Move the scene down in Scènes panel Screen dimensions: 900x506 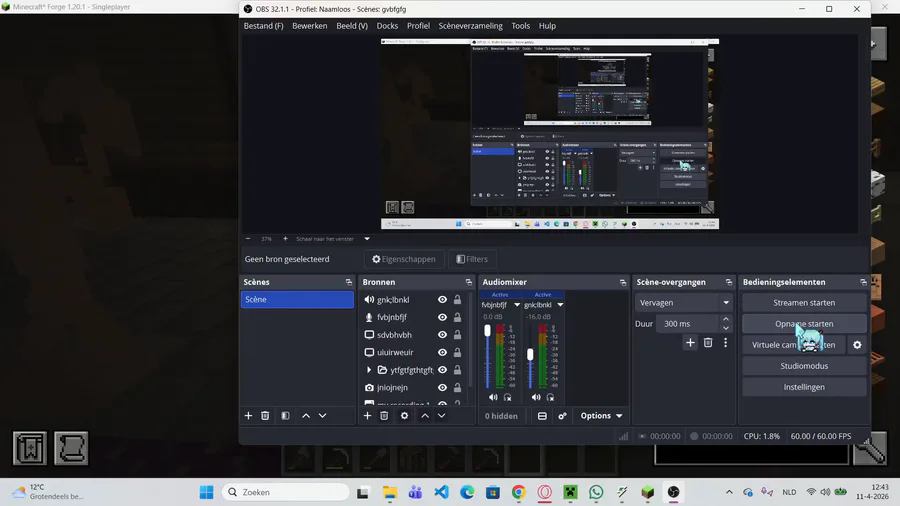pos(323,415)
